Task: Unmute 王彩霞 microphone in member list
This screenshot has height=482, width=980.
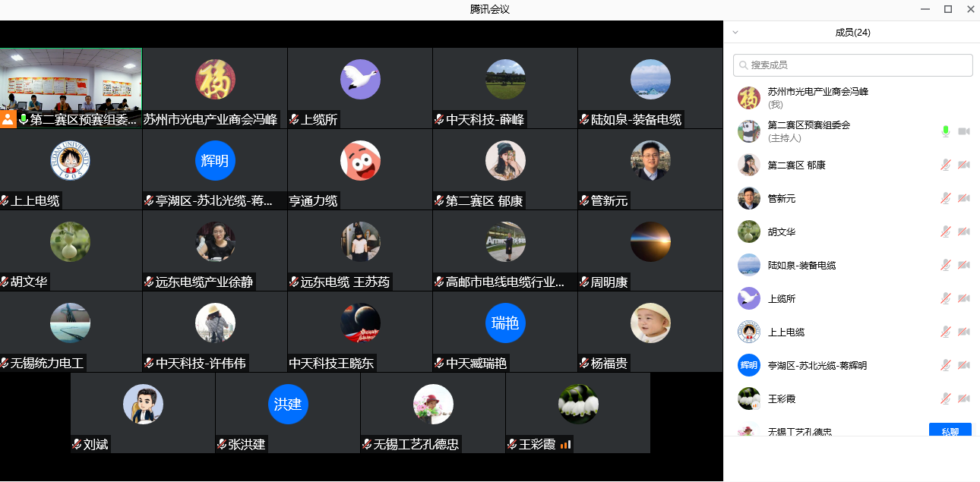Action: click(946, 399)
